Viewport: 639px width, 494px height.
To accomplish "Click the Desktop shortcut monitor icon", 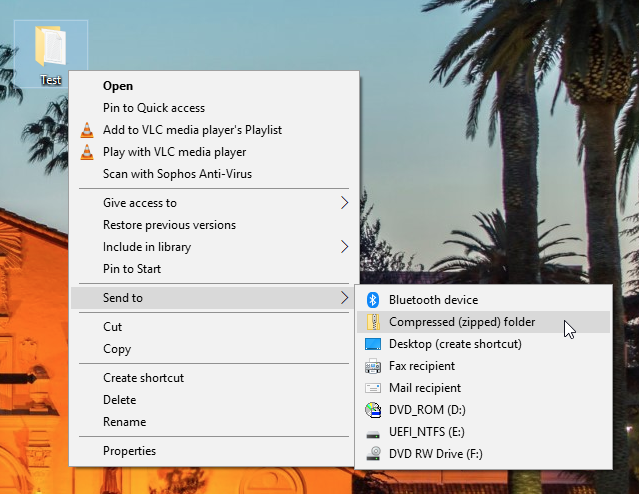I will click(x=373, y=344).
